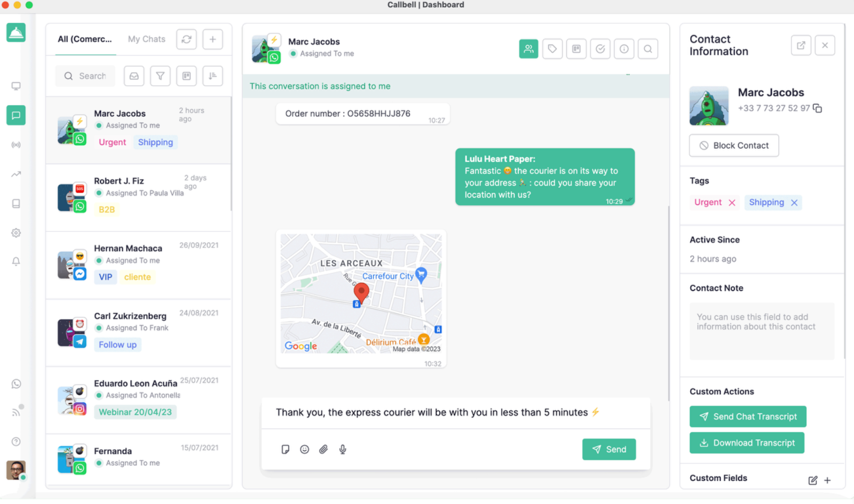Open the filter icon beside search

click(160, 76)
